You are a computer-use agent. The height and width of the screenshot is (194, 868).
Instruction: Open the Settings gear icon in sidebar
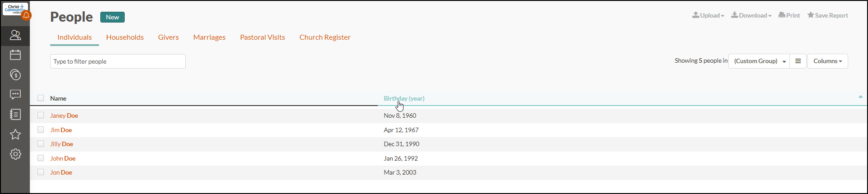point(15,154)
